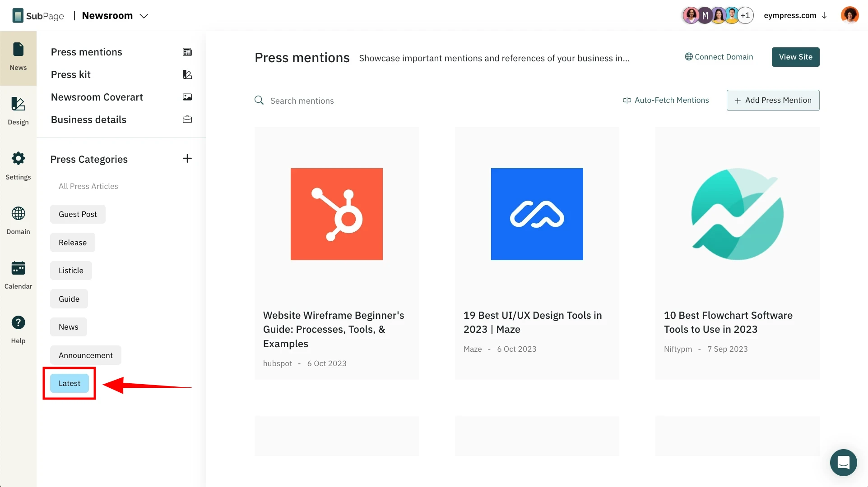Click the Newsroom Coverart image icon
Image resolution: width=868 pixels, height=487 pixels.
[187, 97]
